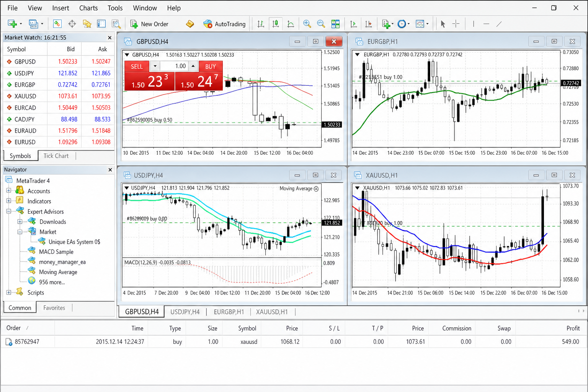The width and height of the screenshot is (588, 392).
Task: Open the Templates toolbar icon
Action: 420,24
